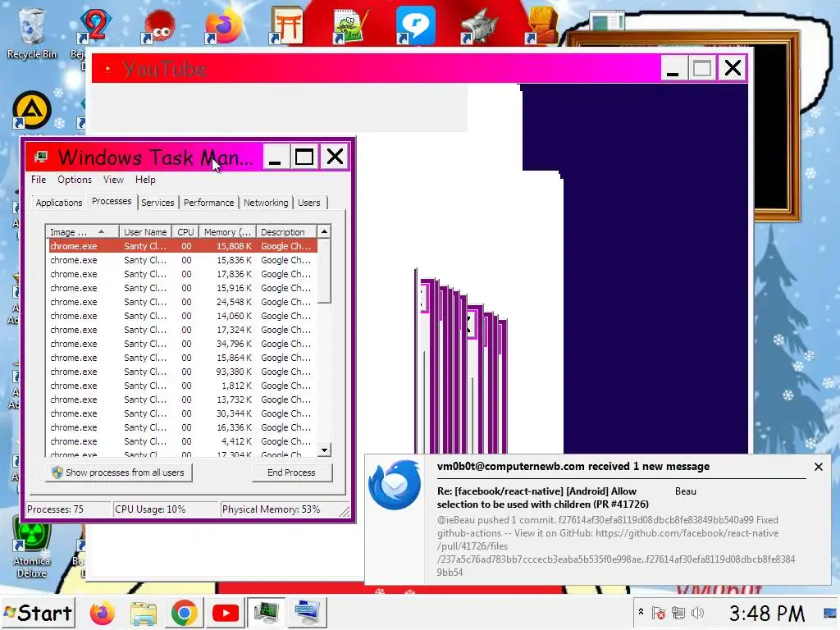Open the frog notepad desktop shortcut

tap(351, 25)
